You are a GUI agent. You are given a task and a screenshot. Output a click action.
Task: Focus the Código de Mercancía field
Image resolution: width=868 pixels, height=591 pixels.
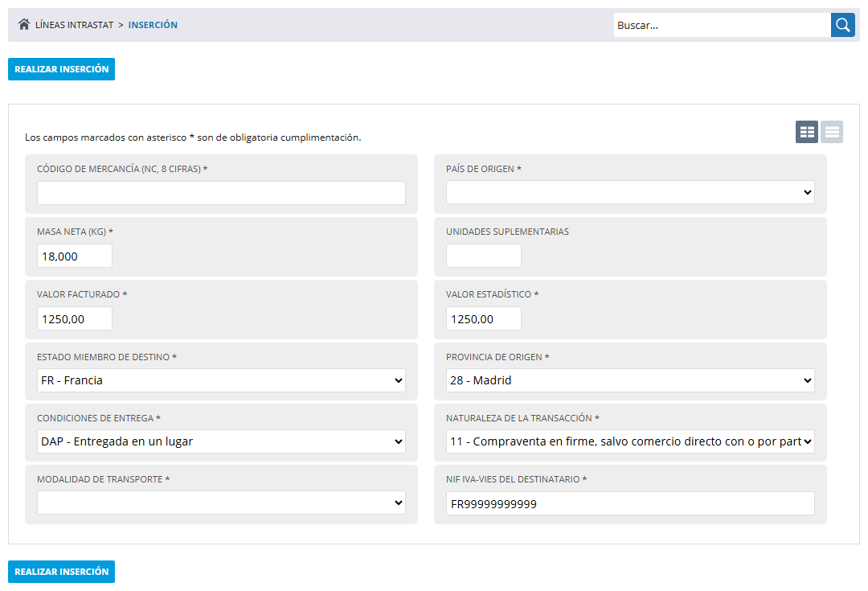pyautogui.click(x=221, y=193)
